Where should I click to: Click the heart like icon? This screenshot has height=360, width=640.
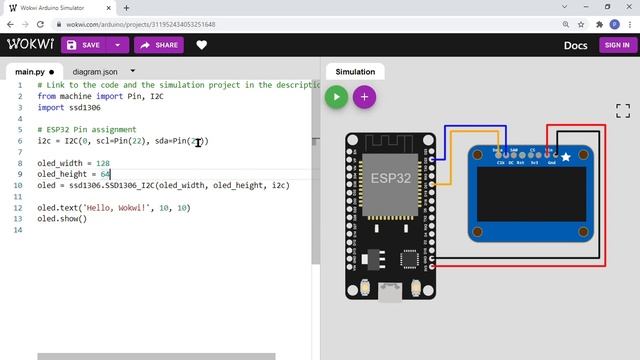pos(202,45)
